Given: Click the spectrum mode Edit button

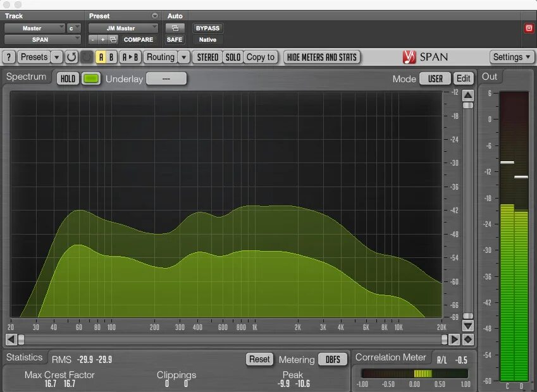Looking at the screenshot, I should click(464, 79).
